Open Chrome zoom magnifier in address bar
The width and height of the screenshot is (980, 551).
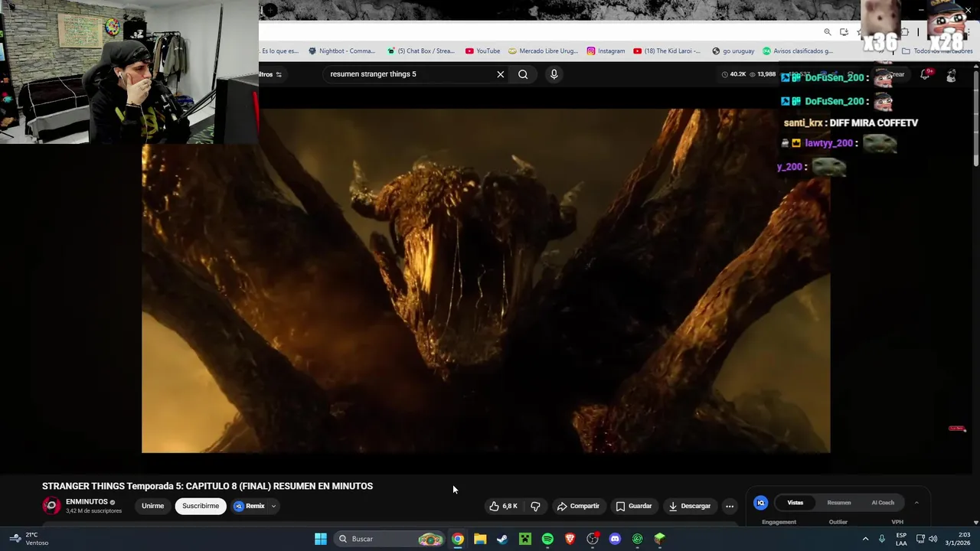pos(828,31)
